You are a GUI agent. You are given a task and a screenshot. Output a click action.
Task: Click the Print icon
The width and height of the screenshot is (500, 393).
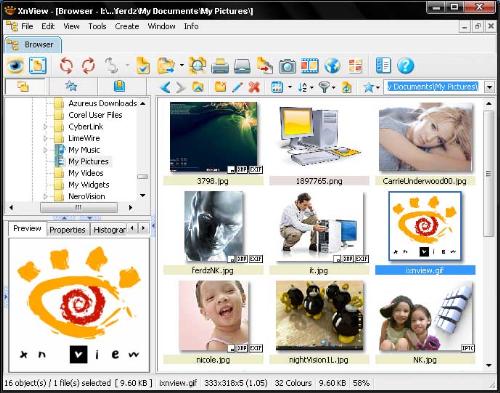[x=220, y=66]
